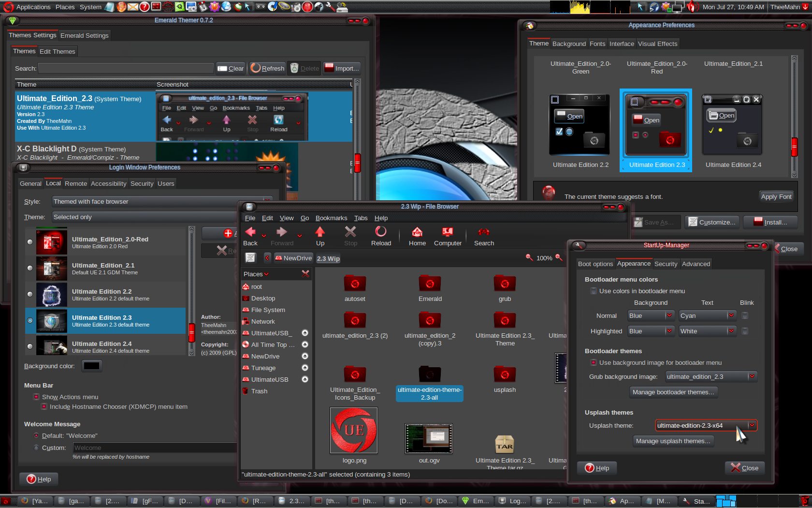Select the logo.png image thumbnail
This screenshot has width=812, height=508.
[x=354, y=430]
